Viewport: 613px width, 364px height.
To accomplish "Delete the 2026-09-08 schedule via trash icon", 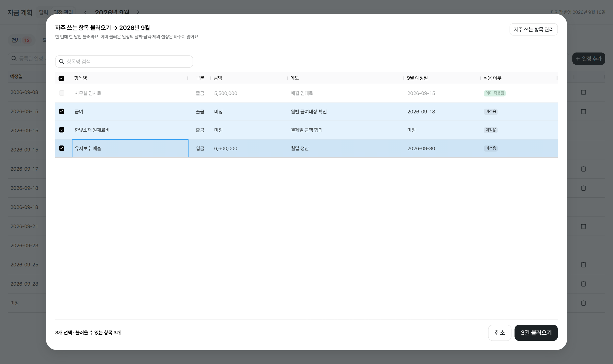I will (583, 92).
